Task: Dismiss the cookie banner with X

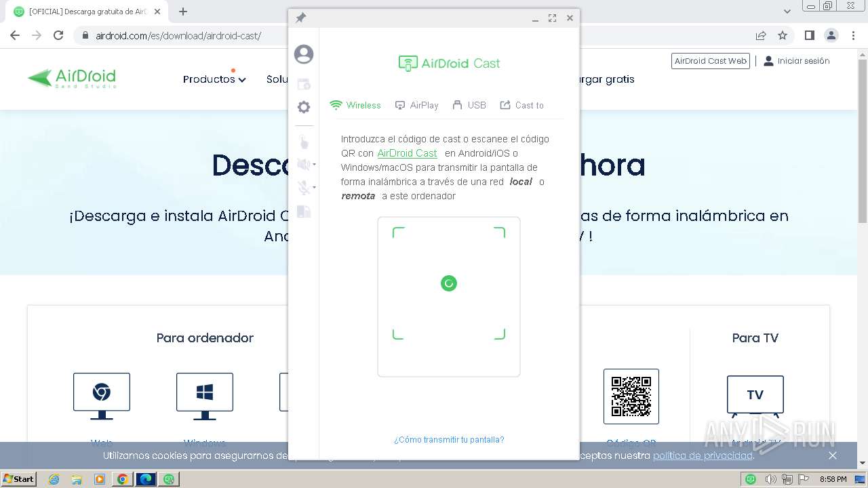Action: click(833, 455)
